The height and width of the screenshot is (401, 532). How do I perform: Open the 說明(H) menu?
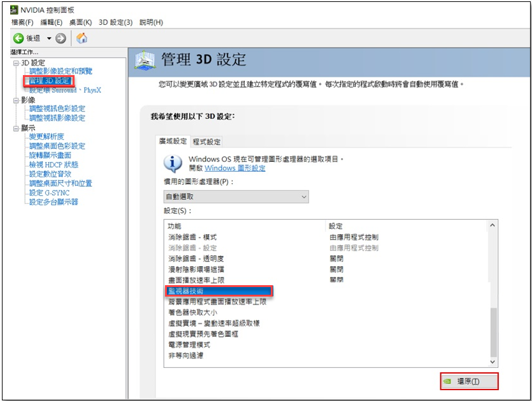click(152, 22)
